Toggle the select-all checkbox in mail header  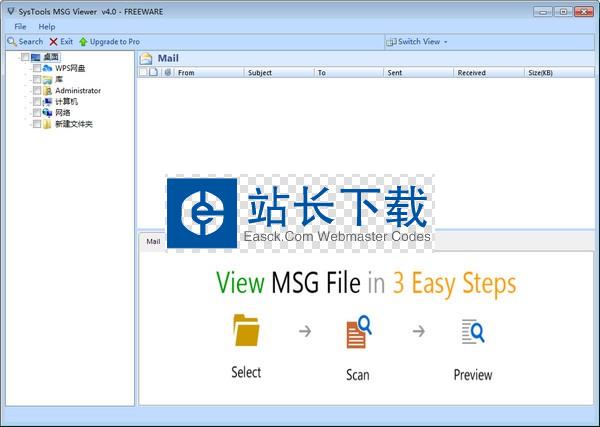(143, 72)
